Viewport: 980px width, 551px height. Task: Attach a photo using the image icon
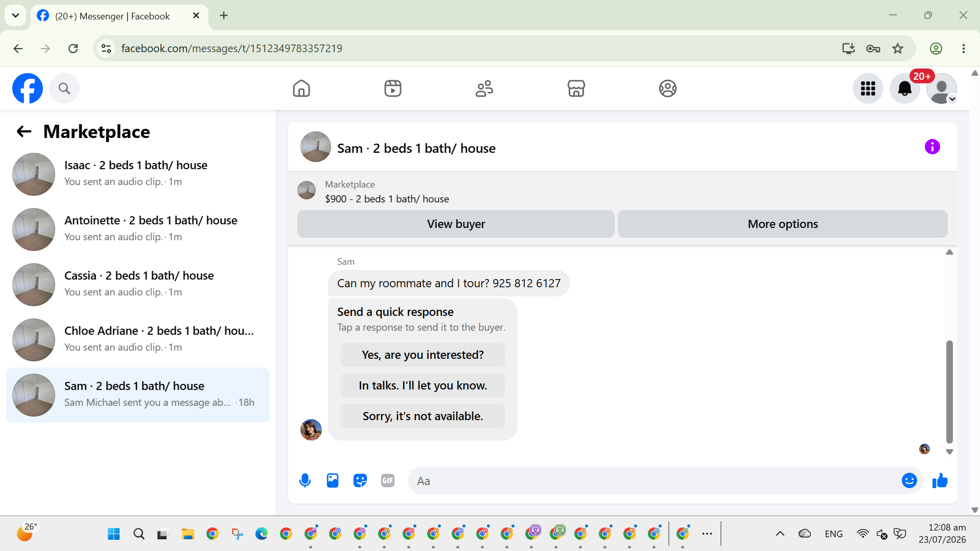333,480
